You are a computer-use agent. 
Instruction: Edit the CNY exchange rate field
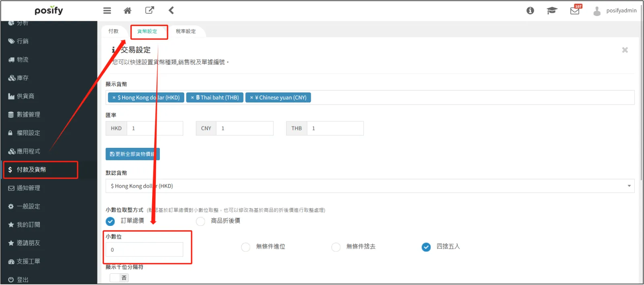[x=245, y=128]
